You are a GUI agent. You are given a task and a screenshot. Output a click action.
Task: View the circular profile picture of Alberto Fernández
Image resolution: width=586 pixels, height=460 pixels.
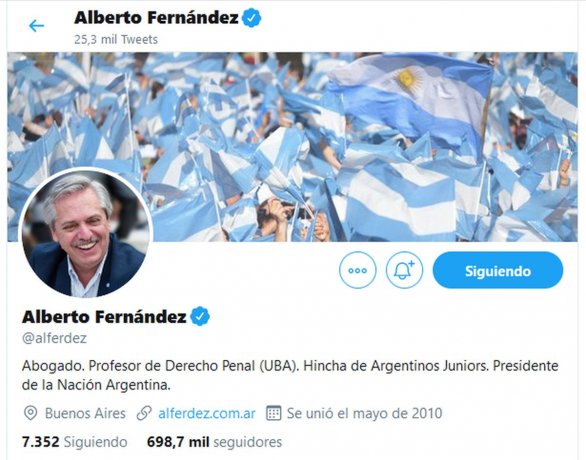[86, 234]
